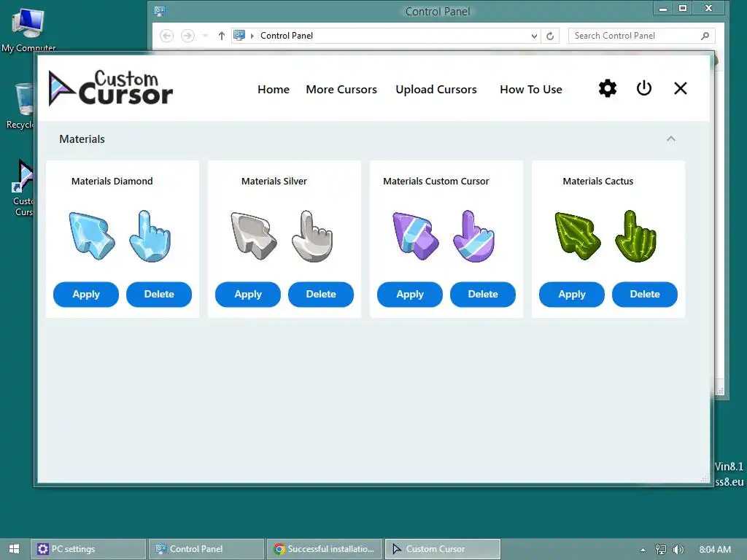This screenshot has height=560, width=747.
Task: Click the Cactus arrow cursor image
Action: [578, 236]
